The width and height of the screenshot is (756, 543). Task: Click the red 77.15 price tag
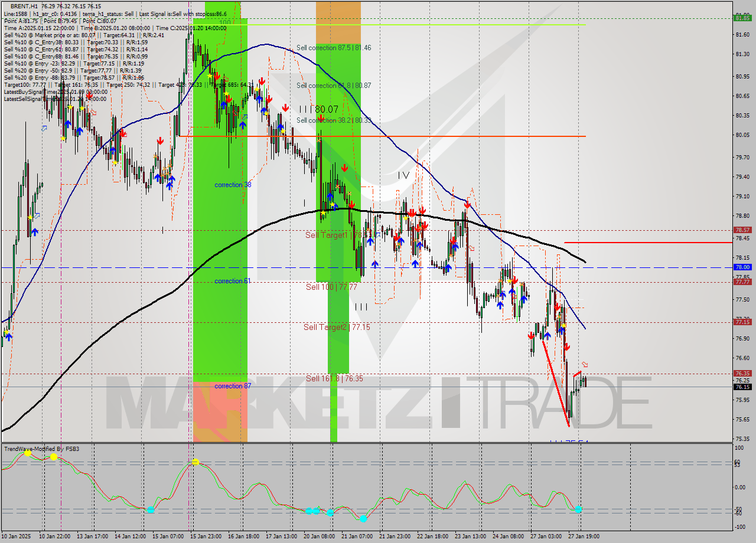742,322
